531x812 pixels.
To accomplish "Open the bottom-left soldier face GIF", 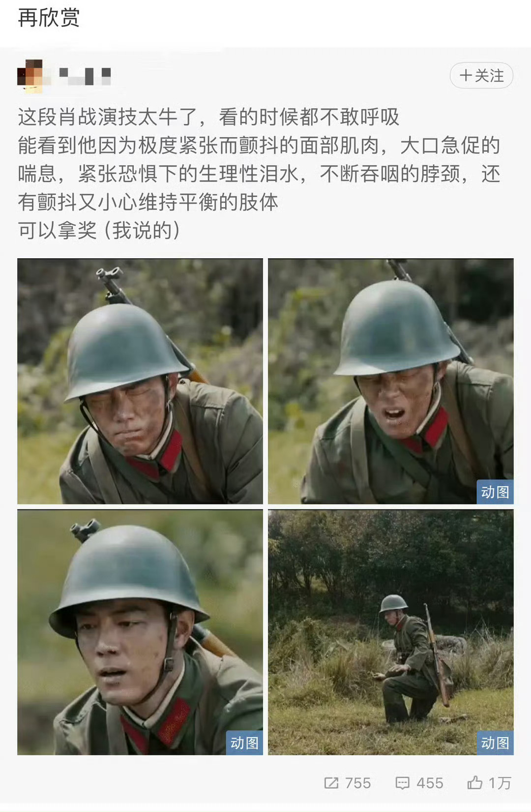I will point(140,632).
